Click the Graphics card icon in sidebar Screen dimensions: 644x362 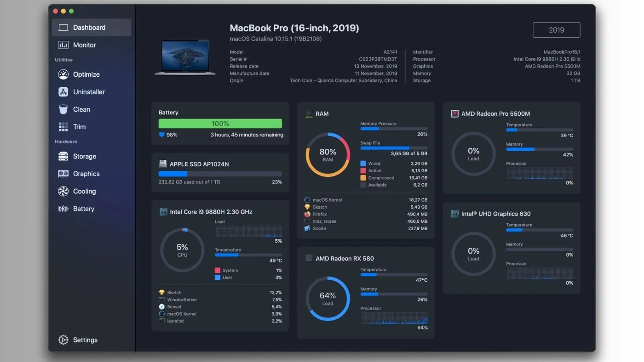(63, 174)
